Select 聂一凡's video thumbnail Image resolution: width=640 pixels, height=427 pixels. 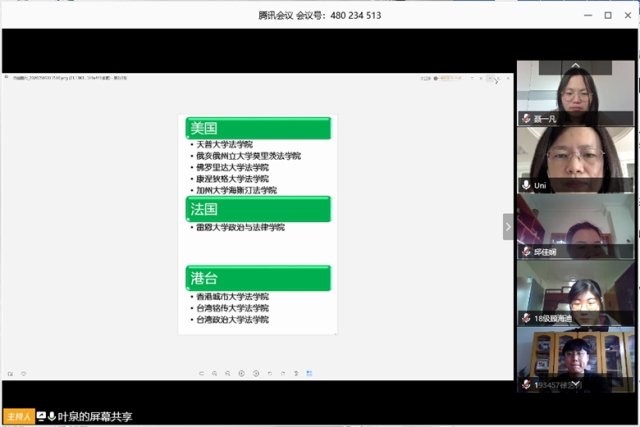coord(574,90)
